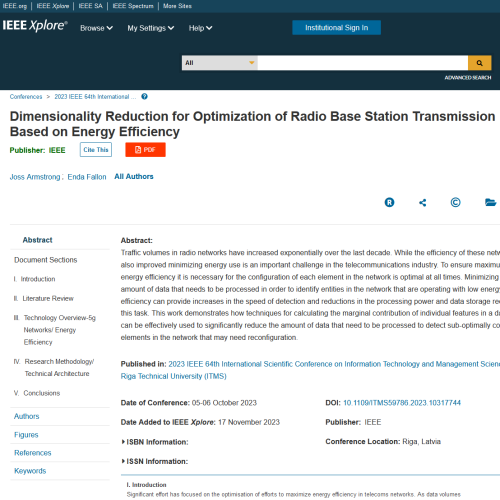Screen dimensions: 500x500
Task: Click the paper title heading text
Action: click(252, 124)
